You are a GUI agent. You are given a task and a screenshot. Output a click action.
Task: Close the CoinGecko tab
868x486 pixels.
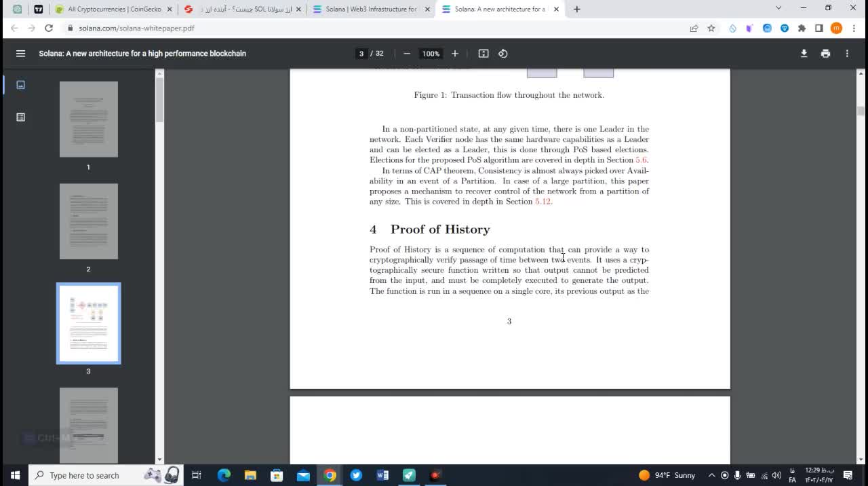click(x=170, y=10)
